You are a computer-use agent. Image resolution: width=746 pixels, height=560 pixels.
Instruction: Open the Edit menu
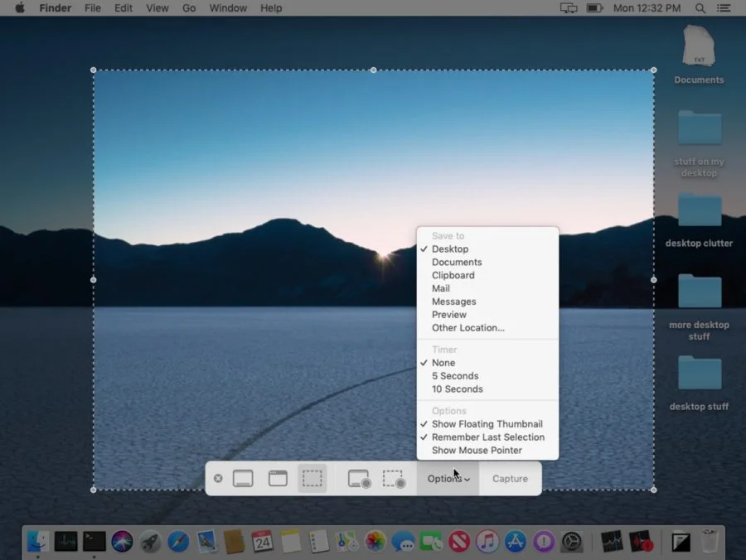124,8
